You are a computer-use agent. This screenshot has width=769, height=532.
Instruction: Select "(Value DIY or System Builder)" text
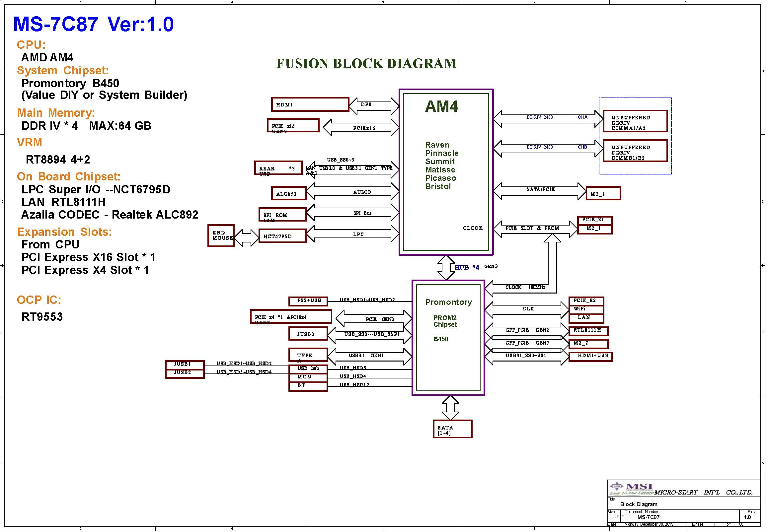pos(104,95)
